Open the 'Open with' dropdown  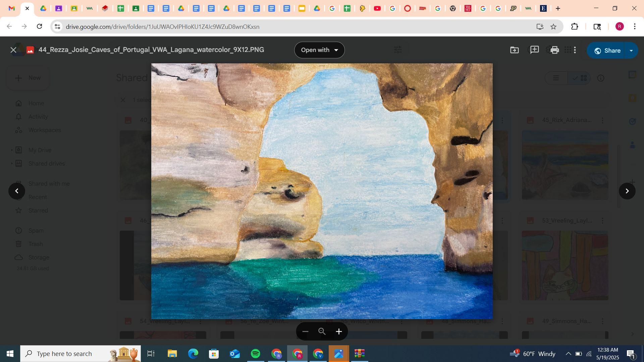319,50
